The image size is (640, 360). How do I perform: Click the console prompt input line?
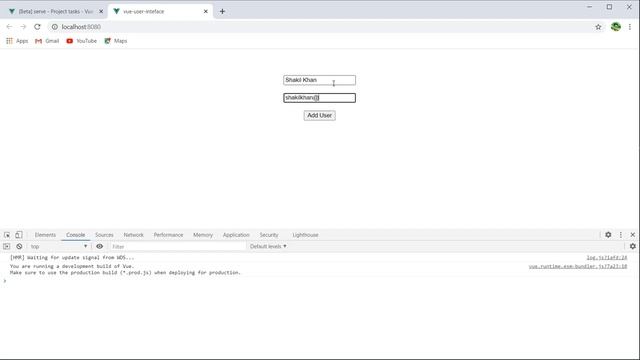(x=320, y=281)
